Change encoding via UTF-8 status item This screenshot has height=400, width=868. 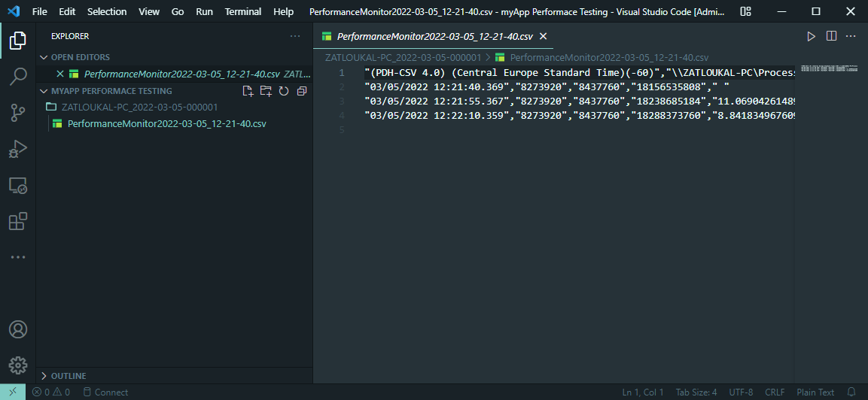tap(740, 392)
